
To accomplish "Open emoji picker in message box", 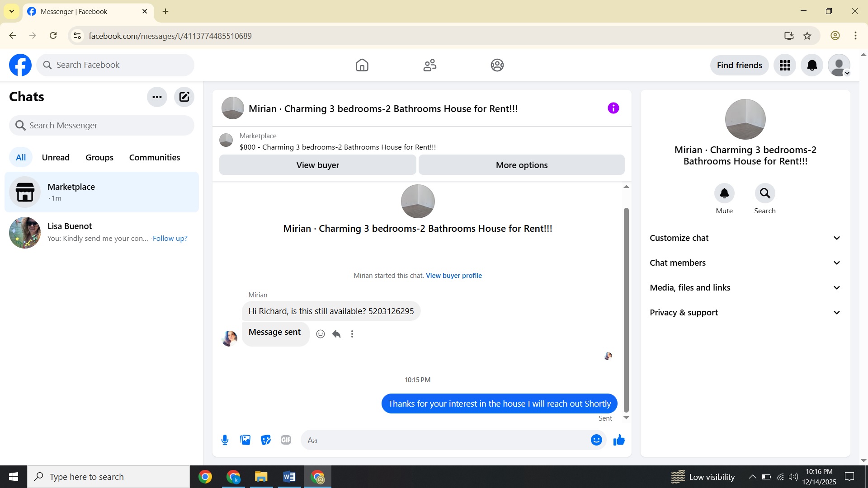I will click(x=596, y=440).
